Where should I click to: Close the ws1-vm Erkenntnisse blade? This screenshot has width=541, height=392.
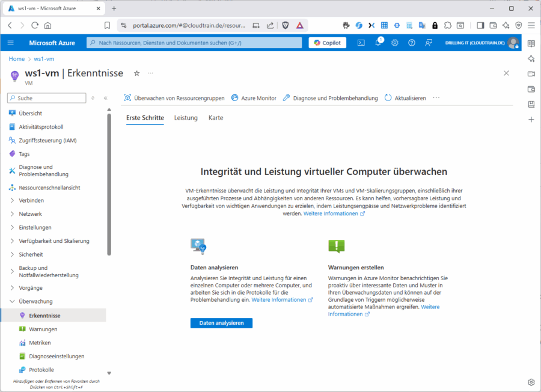pos(506,73)
